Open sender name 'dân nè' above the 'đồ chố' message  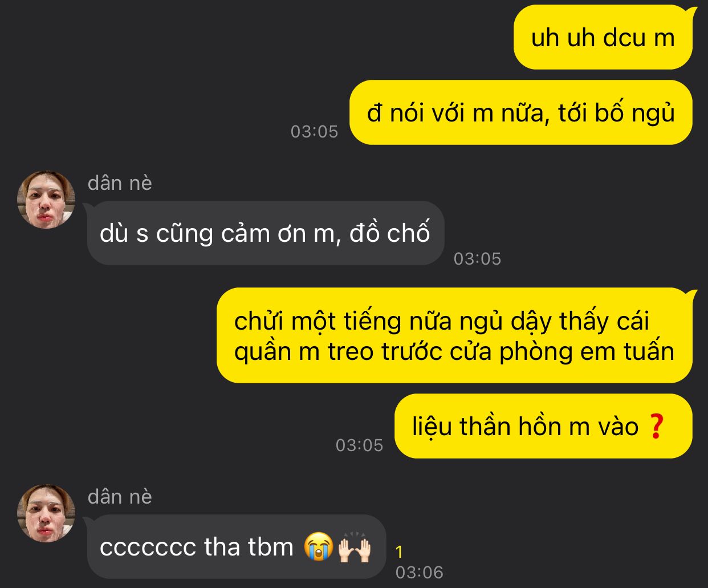pos(120,183)
